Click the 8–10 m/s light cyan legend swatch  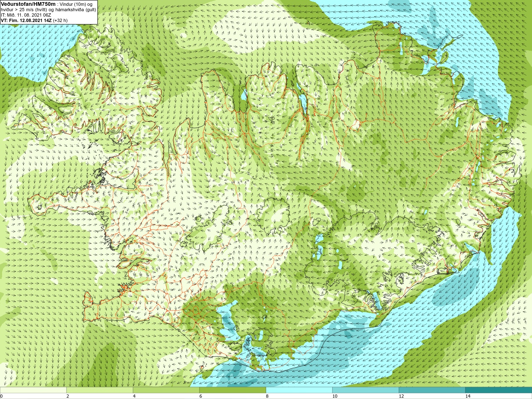[299, 390]
